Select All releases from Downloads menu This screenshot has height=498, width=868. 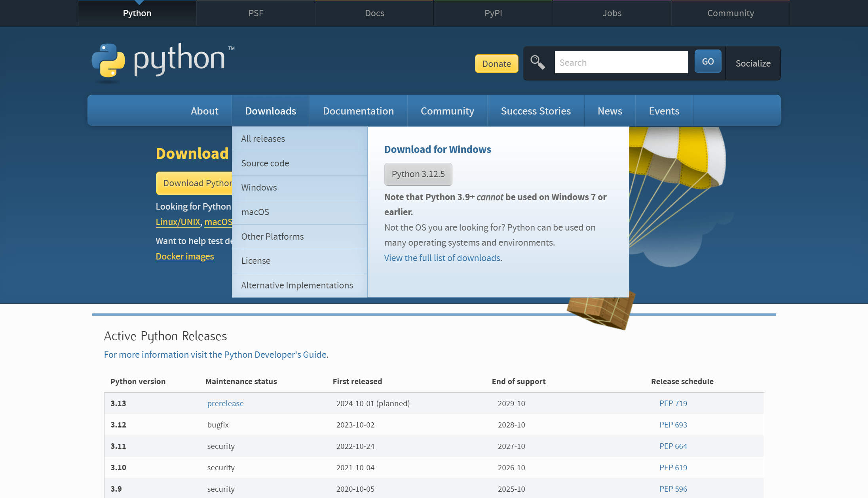pos(263,139)
